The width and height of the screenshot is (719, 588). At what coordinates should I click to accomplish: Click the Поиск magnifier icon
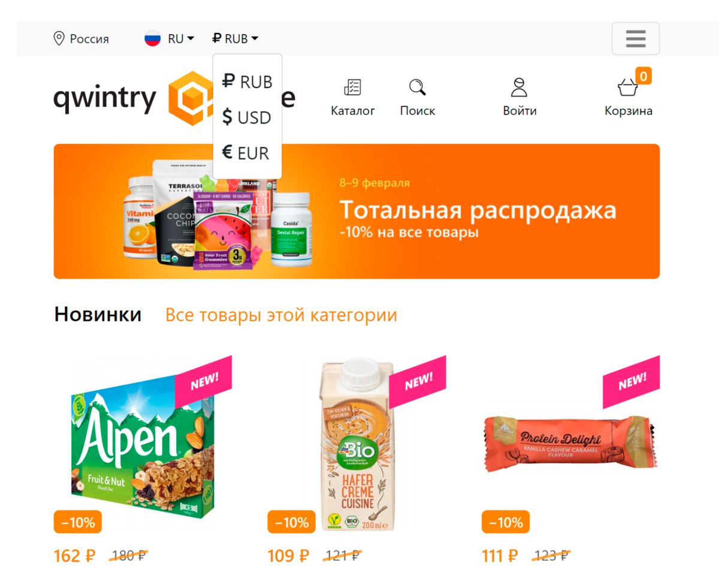click(418, 88)
